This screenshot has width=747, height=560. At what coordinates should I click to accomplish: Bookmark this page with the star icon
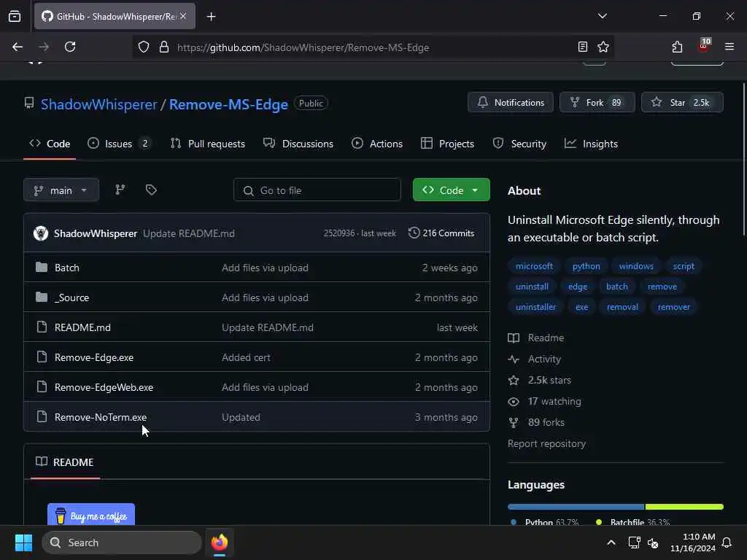(x=603, y=47)
